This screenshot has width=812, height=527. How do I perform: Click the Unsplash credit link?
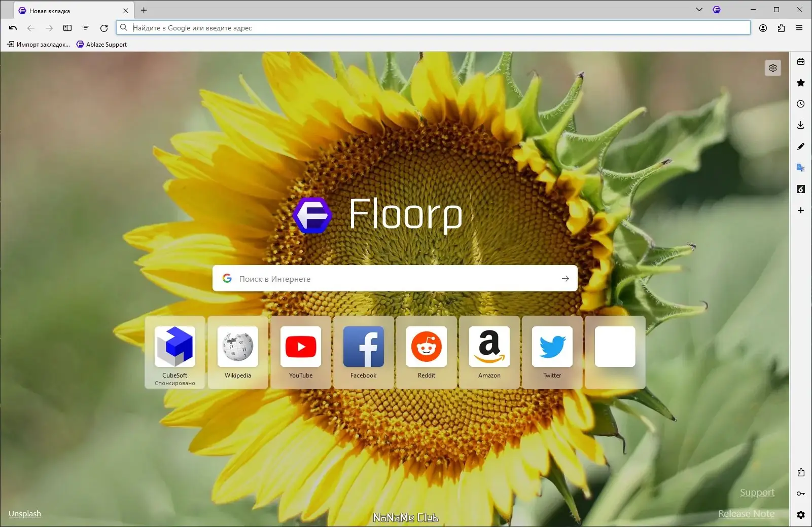click(x=25, y=514)
